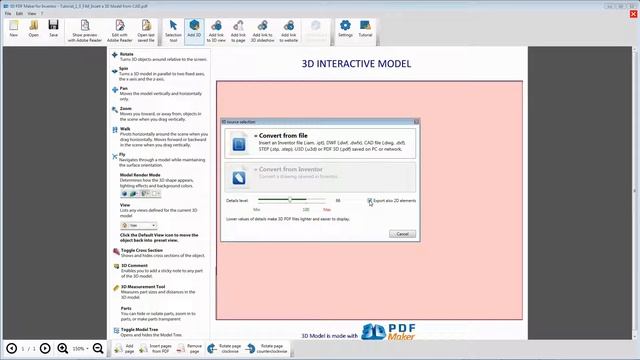Open the Settings gear
Viewport: 640px width, 360px height.
[345, 29]
